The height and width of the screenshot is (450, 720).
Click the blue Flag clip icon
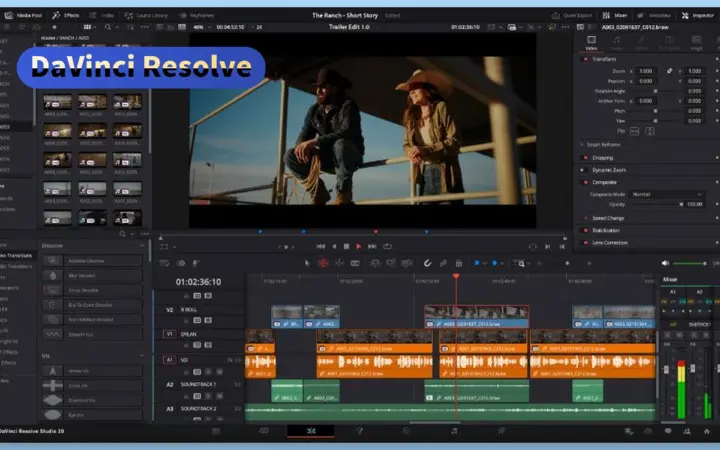pos(477,263)
